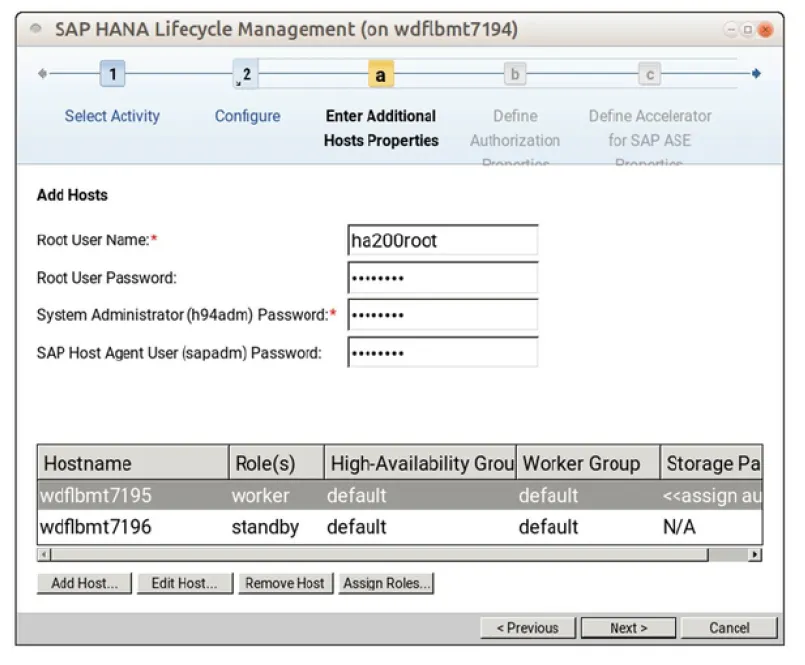Image resolution: width=805 pixels, height=665 pixels.
Task: Select Enter Additional Hosts Properties step
Action: (381, 128)
